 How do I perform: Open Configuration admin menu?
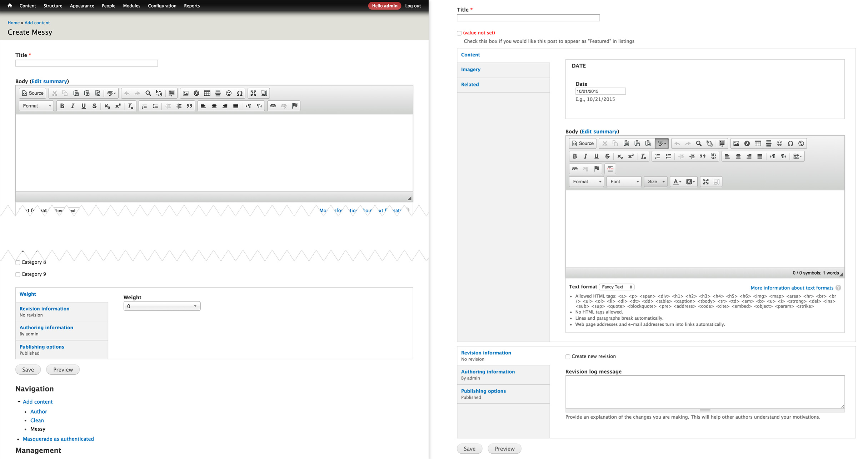[162, 6]
